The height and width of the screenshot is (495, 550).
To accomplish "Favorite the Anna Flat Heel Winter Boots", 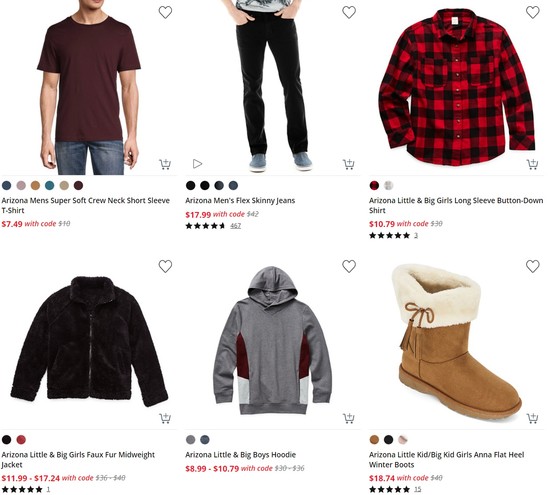I will click(x=532, y=266).
